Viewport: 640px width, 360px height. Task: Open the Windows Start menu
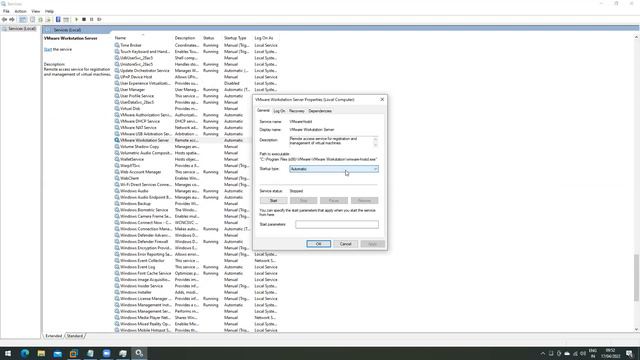pos(8,353)
